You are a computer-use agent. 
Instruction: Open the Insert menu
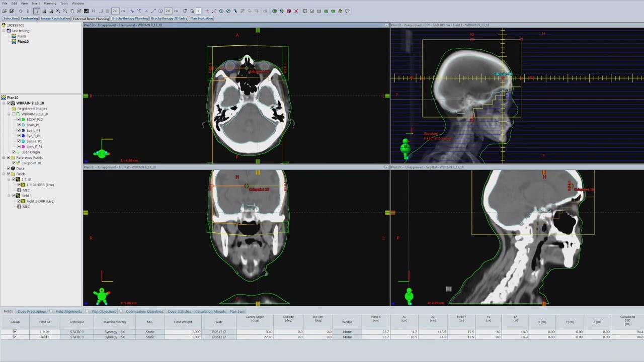tap(36, 4)
